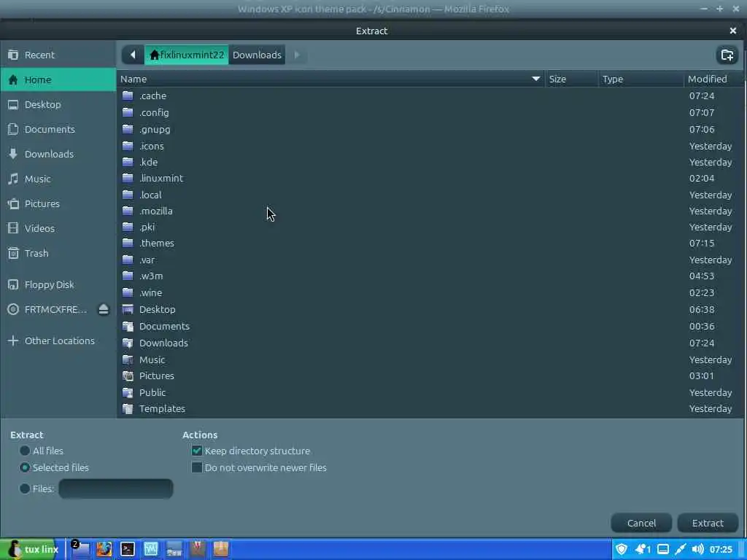The image size is (747, 560).
Task: Open the tux linx start menu
Action: [x=28, y=549]
